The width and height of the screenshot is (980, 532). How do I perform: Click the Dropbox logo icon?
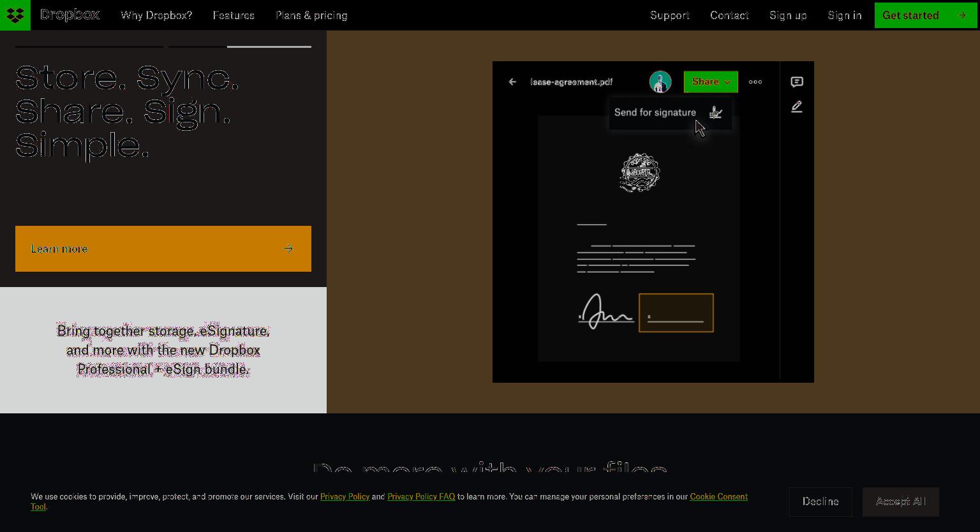(15, 15)
